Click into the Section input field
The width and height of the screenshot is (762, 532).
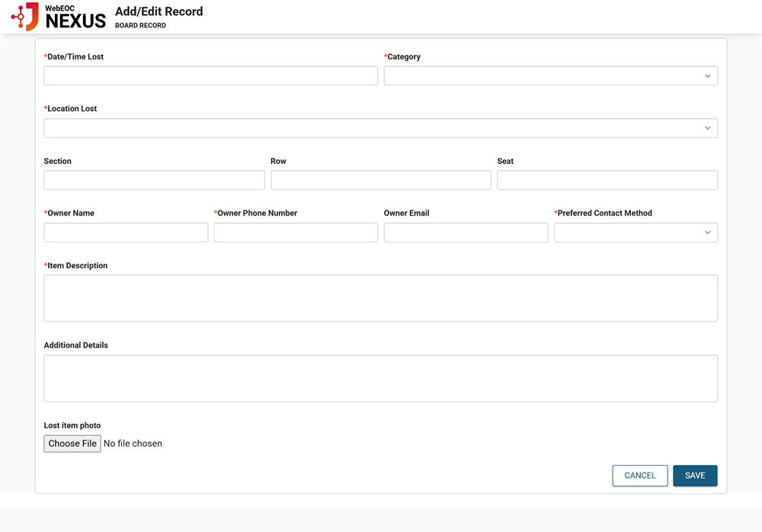(x=154, y=180)
